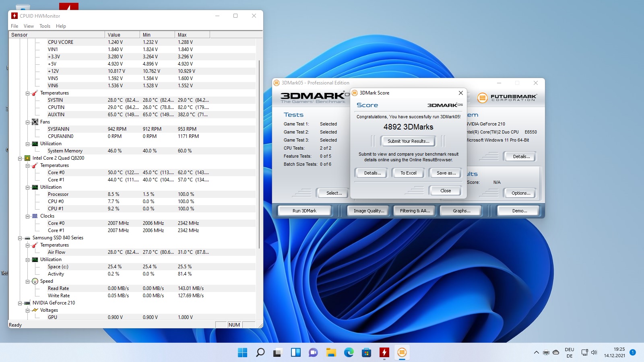Viewport: 644px width, 362px height.
Task: Open Microsoft Store from the taskbar
Action: point(366,353)
